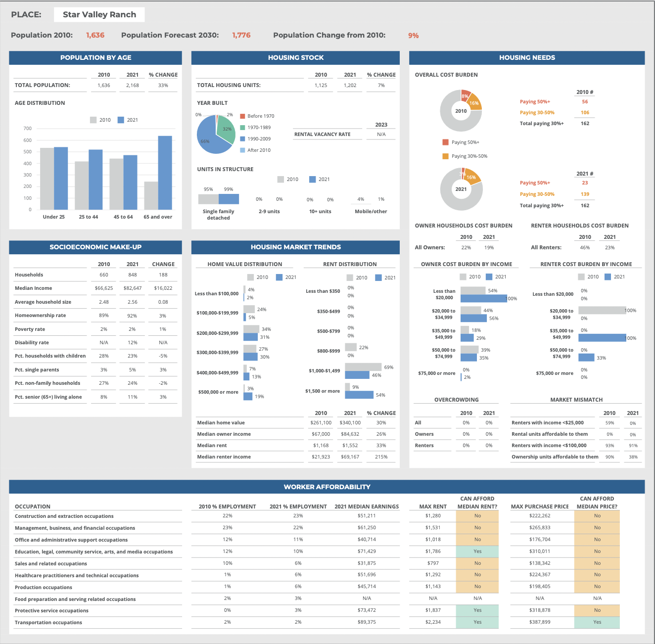Viewport: 655px width, 644px height.
Task: Click the tallest 65 and over bar
Action: [165, 173]
